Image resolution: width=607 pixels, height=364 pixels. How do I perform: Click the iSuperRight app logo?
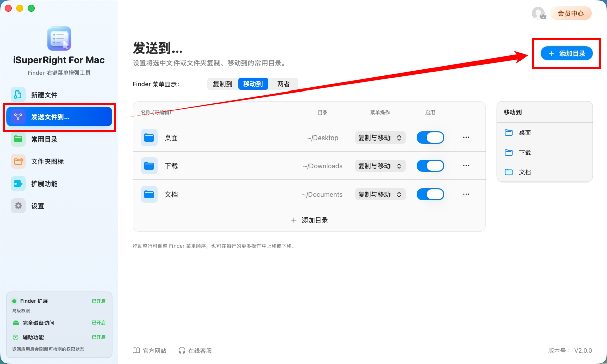(x=59, y=38)
